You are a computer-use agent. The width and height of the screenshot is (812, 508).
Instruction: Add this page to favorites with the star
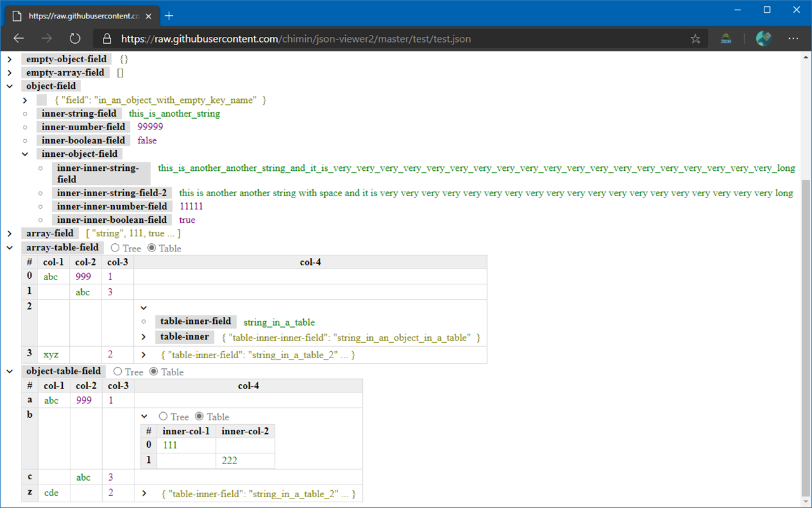click(x=695, y=38)
